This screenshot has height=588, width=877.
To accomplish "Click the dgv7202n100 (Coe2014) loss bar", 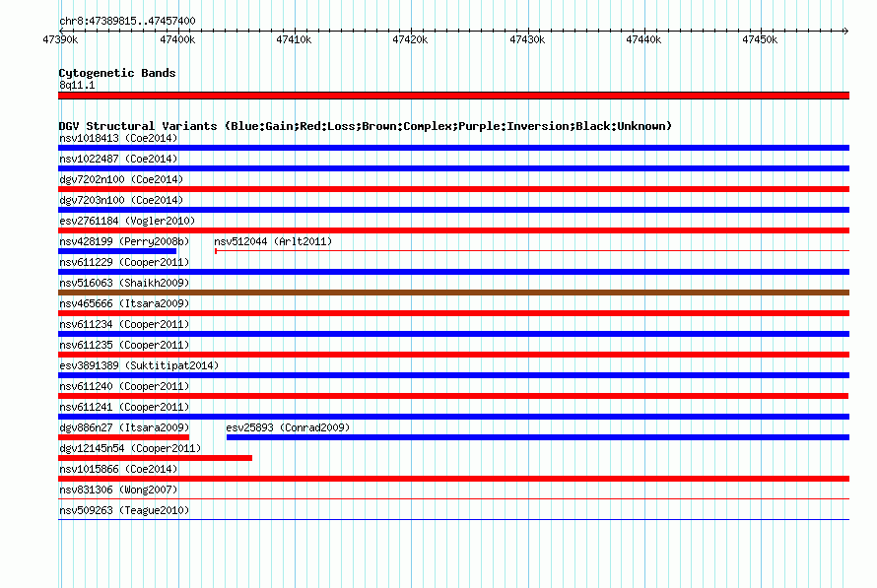I will 453,189.
